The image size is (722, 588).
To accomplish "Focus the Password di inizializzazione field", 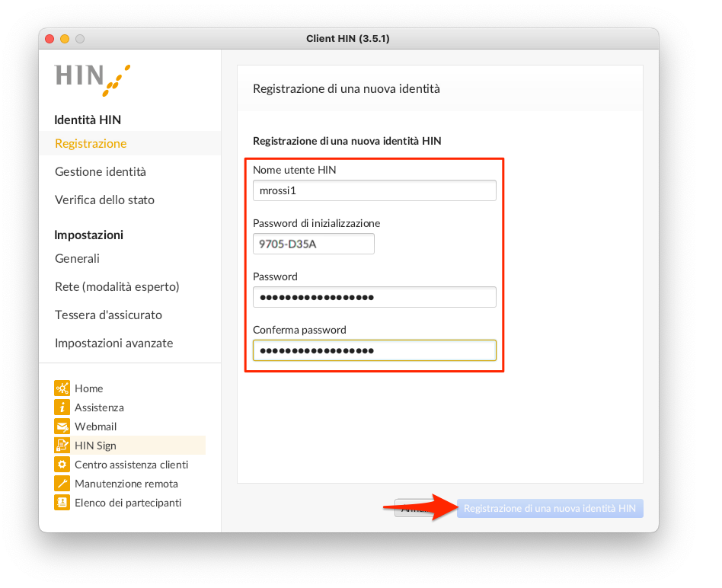I will point(314,244).
